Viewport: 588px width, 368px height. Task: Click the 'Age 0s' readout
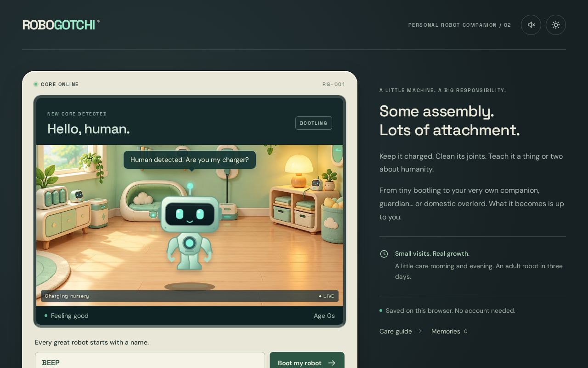324,316
